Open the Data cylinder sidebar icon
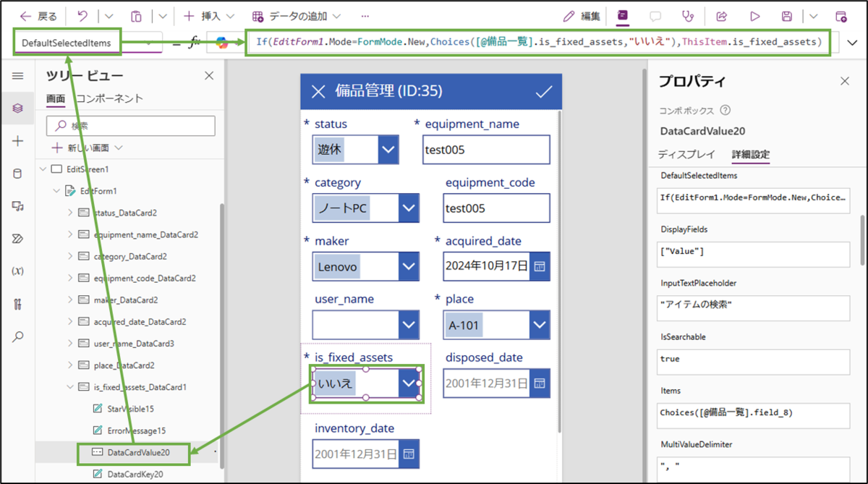Screen dimensions: 868x484 tap(18, 174)
